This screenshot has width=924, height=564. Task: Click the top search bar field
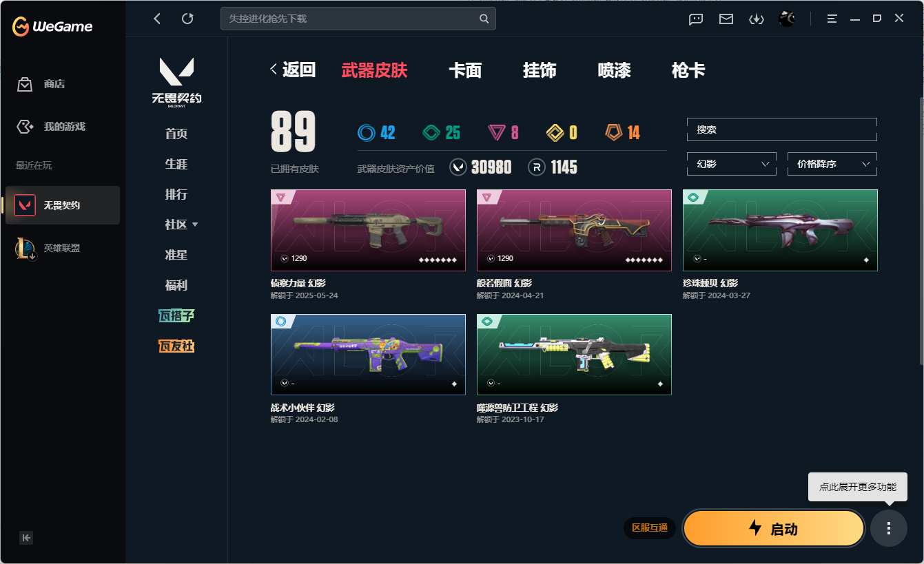358,19
